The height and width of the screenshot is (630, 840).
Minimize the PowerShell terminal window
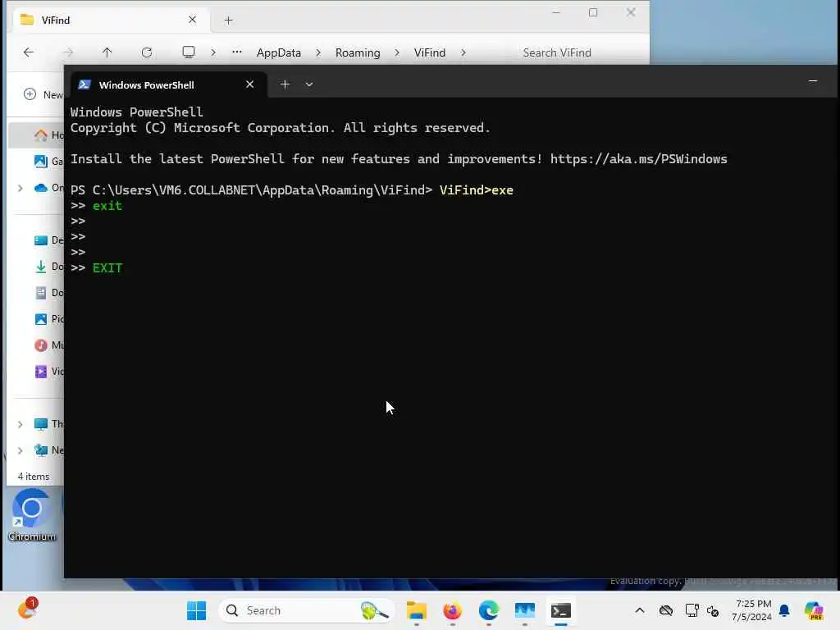(812, 81)
